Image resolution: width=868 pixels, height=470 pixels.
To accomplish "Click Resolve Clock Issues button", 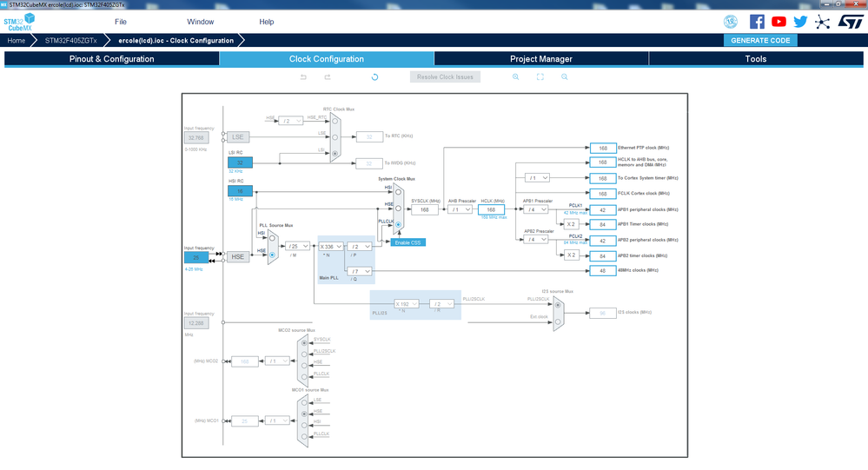I will [x=445, y=77].
